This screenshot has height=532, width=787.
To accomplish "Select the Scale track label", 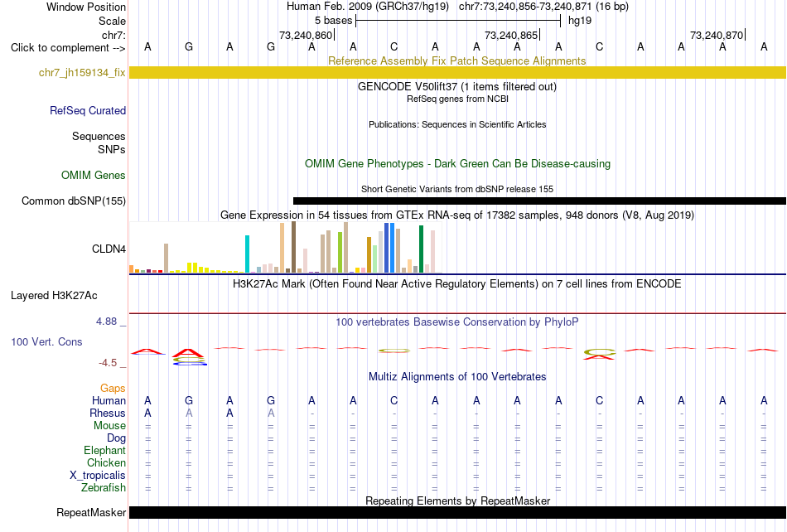I will [x=112, y=21].
